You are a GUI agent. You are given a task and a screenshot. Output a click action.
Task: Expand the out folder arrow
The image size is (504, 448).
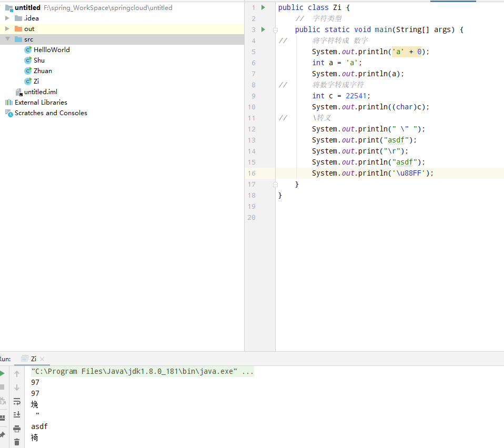click(x=7, y=29)
